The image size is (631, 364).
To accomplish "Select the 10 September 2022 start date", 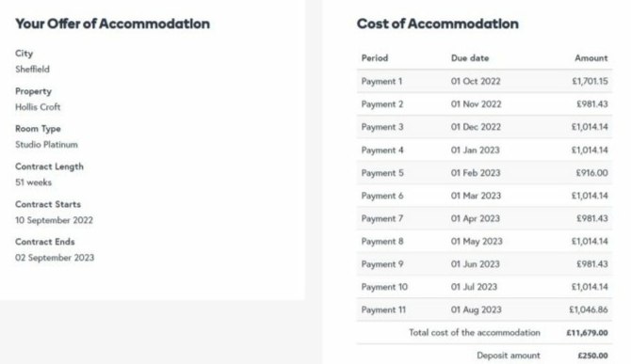I will 54,220.
